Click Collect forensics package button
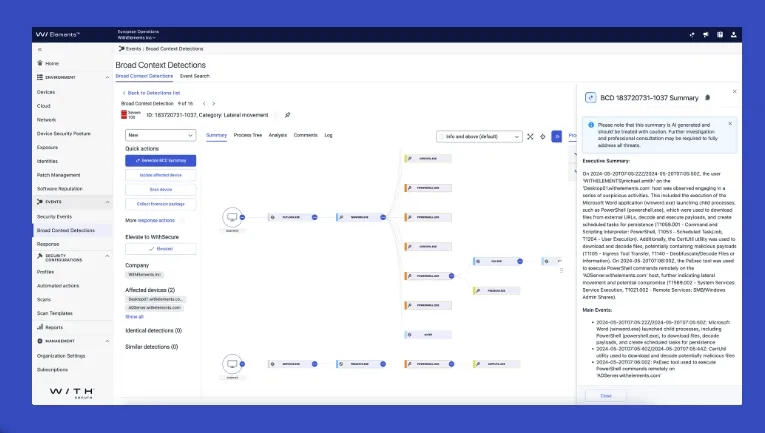This screenshot has height=433, width=765. 161,204
